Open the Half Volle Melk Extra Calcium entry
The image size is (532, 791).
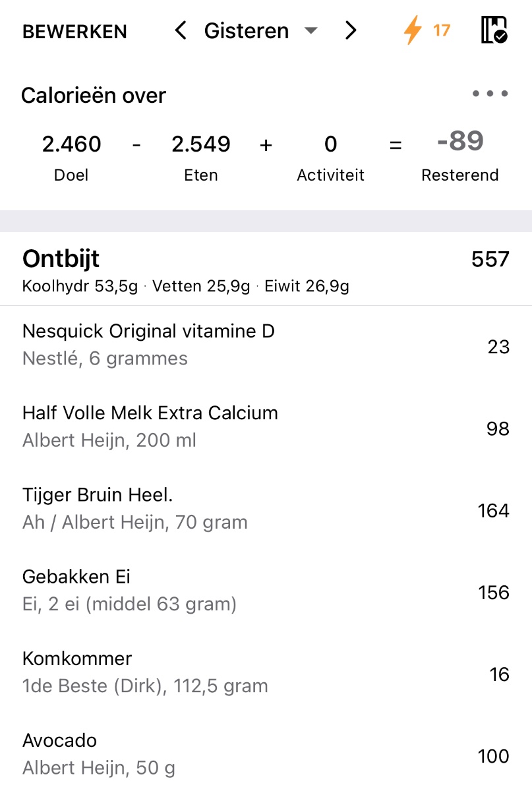150,426
